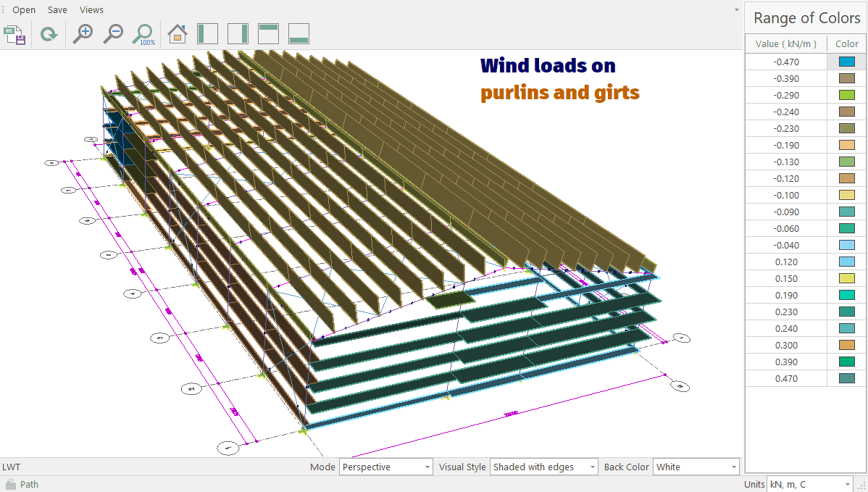Click the Save menu item
Screen dimensions: 868x492
57,10
